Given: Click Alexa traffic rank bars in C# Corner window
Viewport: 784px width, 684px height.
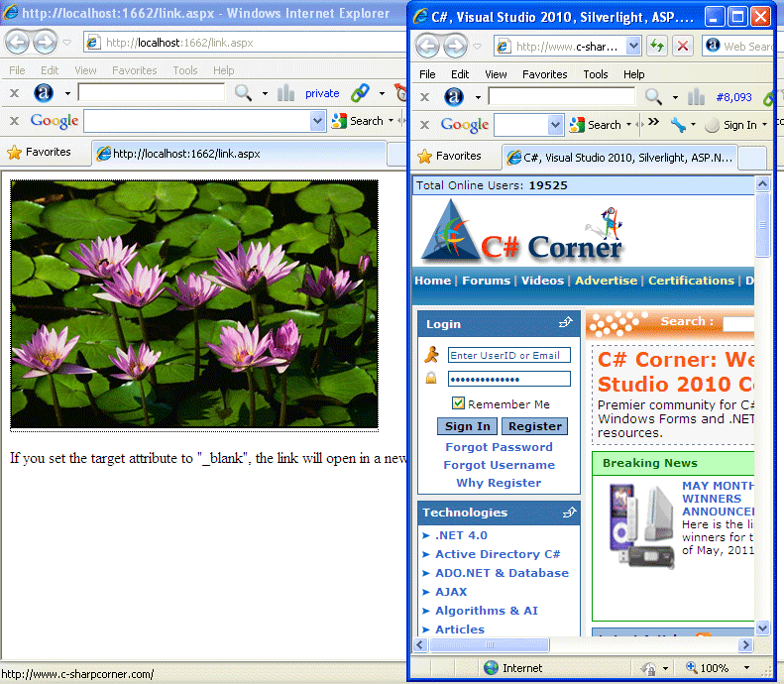Looking at the screenshot, I should pyautogui.click(x=696, y=96).
